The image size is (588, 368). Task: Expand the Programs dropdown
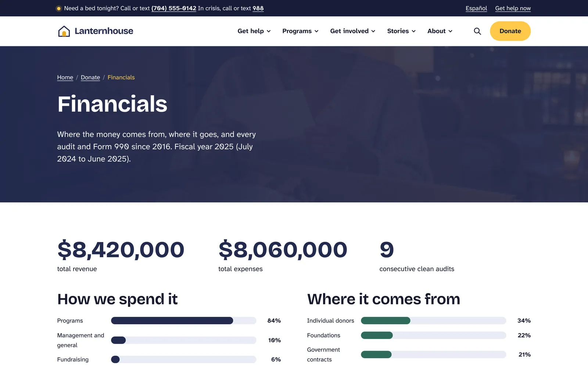pyautogui.click(x=300, y=31)
